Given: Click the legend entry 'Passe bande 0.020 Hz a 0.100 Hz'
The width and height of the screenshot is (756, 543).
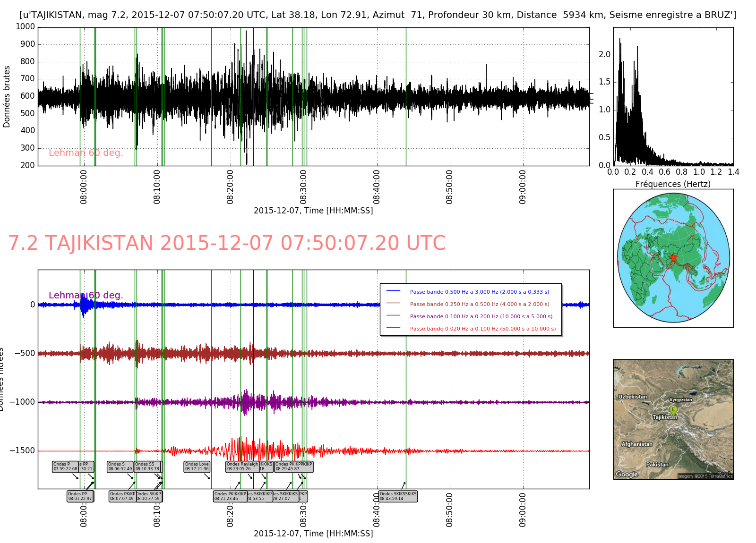Looking at the screenshot, I should (x=482, y=329).
